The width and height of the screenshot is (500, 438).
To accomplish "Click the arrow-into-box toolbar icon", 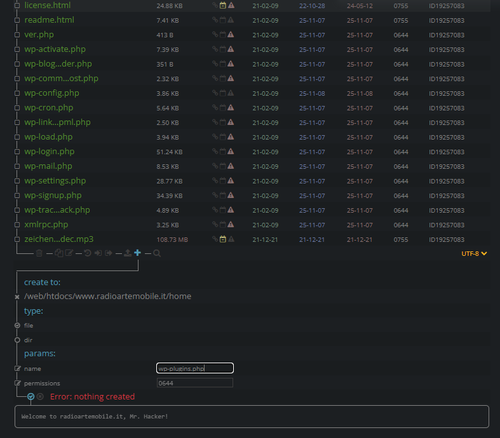I will (x=98, y=253).
